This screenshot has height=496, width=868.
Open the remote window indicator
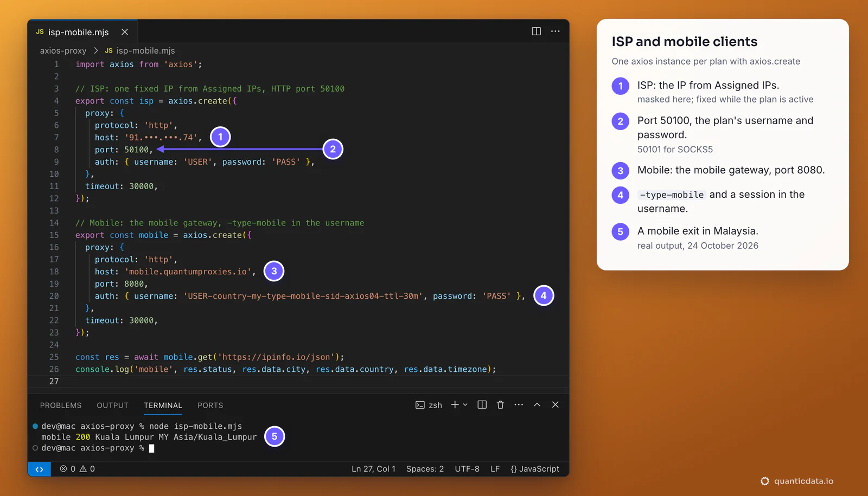click(x=39, y=469)
